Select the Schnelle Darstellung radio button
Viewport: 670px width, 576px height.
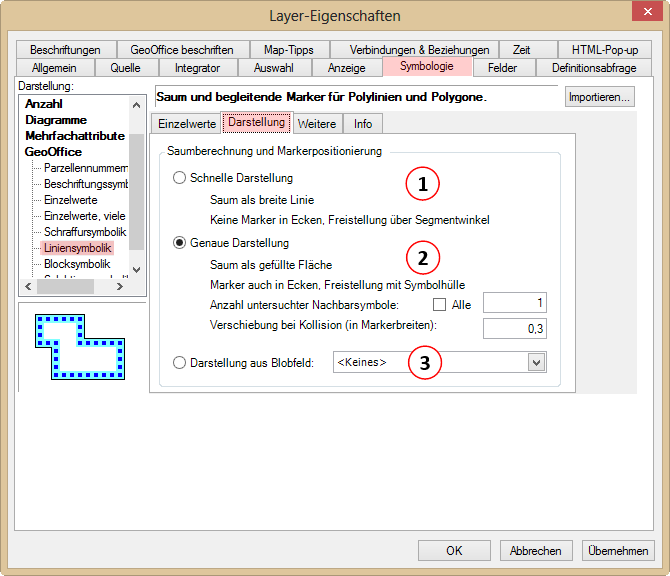pos(180,178)
